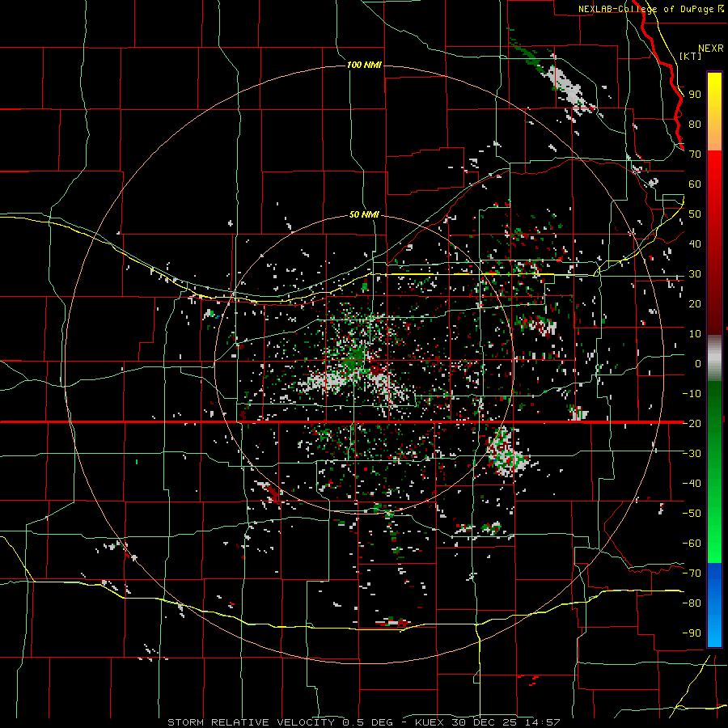Click the "0" scale value
Viewport: 728px width, 728px height.
[698, 363]
